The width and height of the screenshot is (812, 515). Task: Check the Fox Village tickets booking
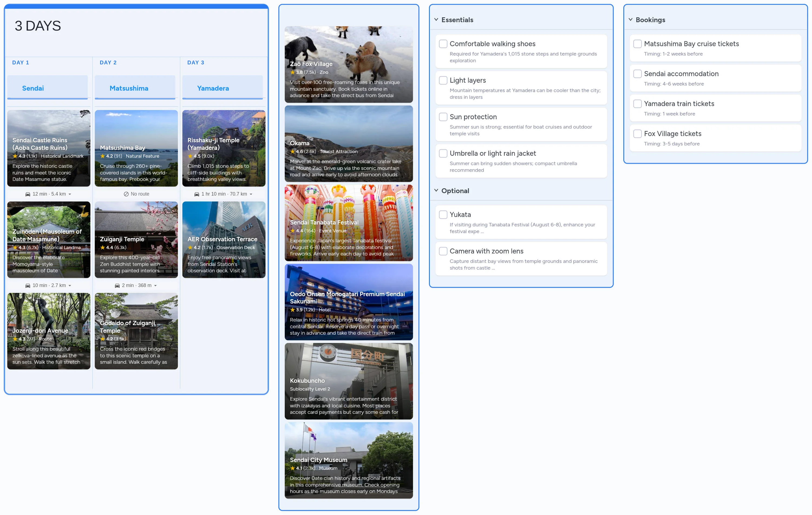(637, 133)
